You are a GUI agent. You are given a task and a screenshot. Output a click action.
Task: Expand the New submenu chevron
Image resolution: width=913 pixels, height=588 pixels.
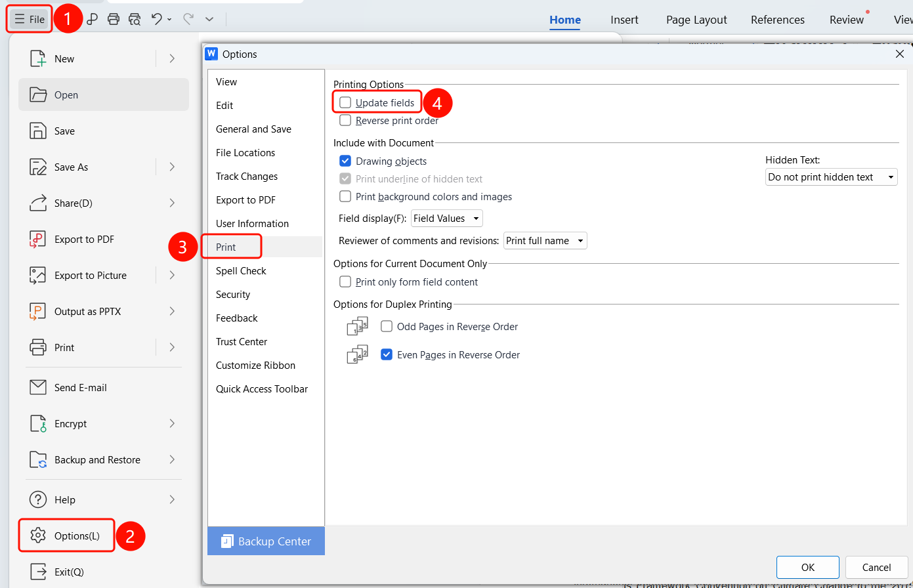tap(172, 58)
